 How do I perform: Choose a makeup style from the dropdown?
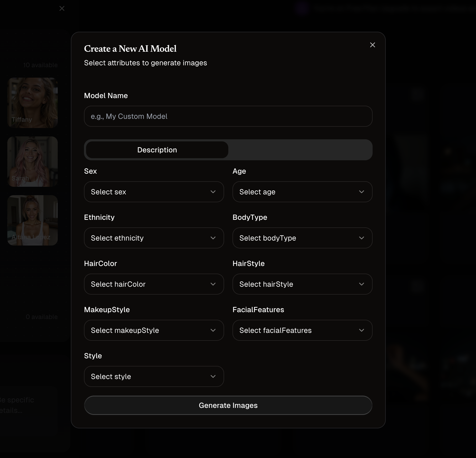[154, 330]
